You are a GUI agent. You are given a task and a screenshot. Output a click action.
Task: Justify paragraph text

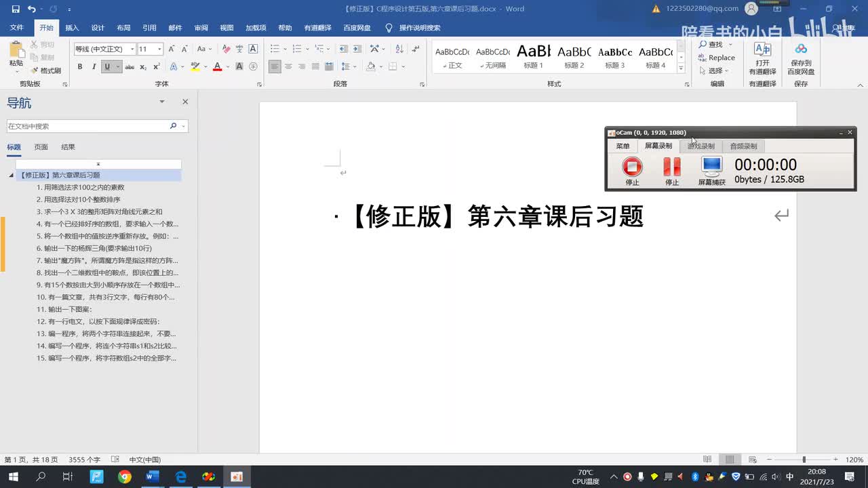315,66
